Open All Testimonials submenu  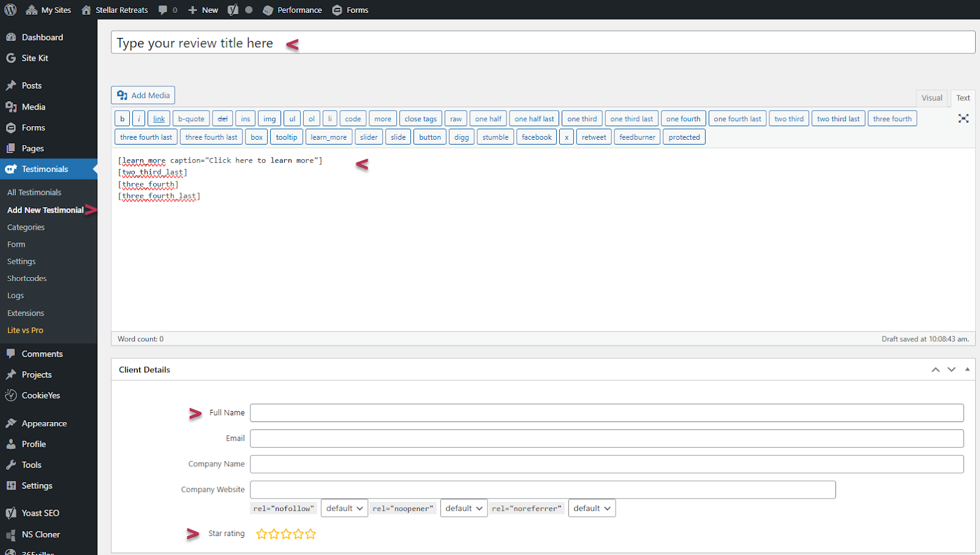click(x=34, y=192)
